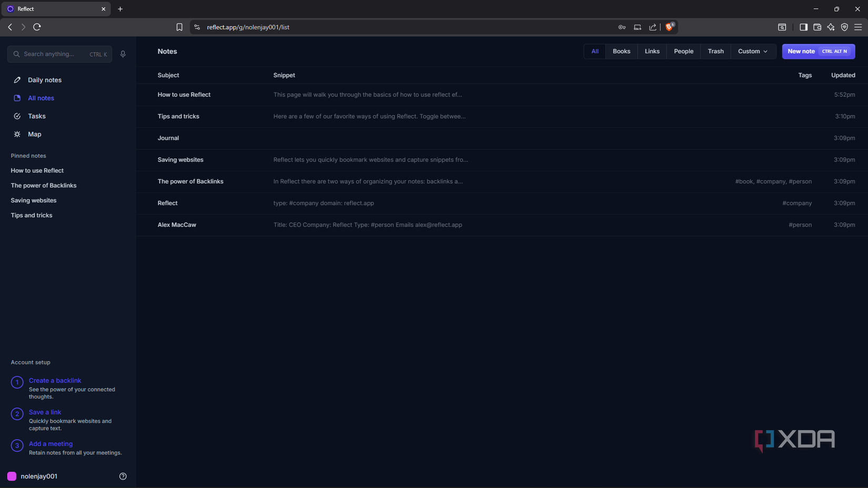This screenshot has width=868, height=488.
Task: Open the Alex MacCaw note row
Action: tap(502, 225)
